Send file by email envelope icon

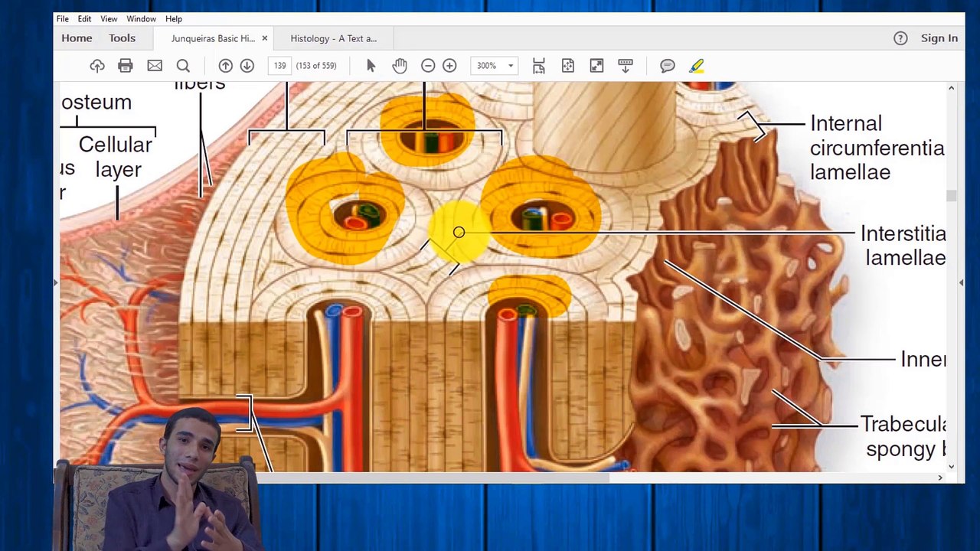(155, 66)
